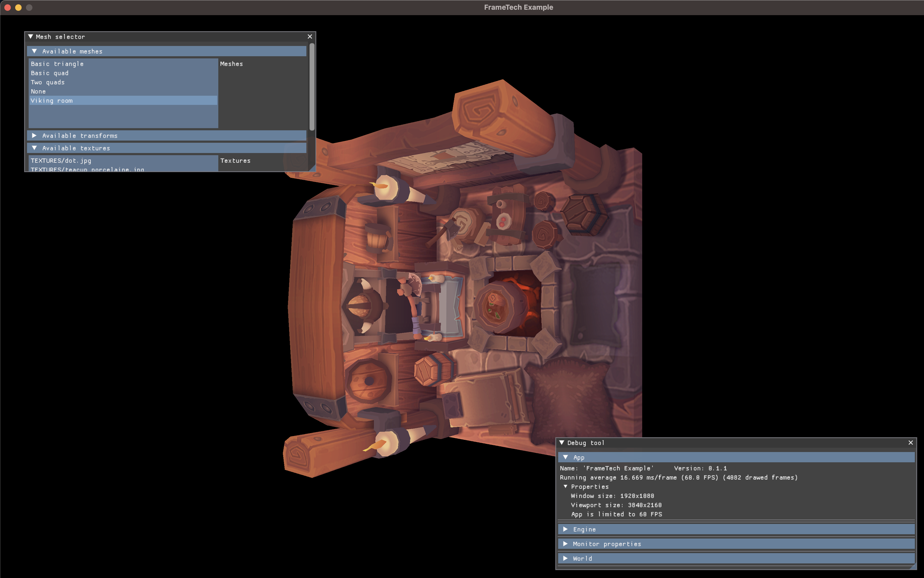Click the Mesh selector title bar

pyautogui.click(x=170, y=37)
